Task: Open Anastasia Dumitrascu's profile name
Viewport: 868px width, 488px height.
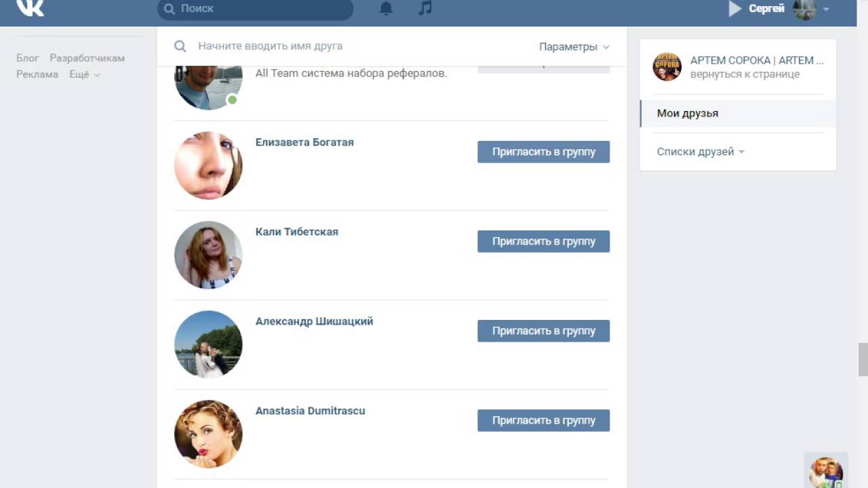Action: click(310, 411)
